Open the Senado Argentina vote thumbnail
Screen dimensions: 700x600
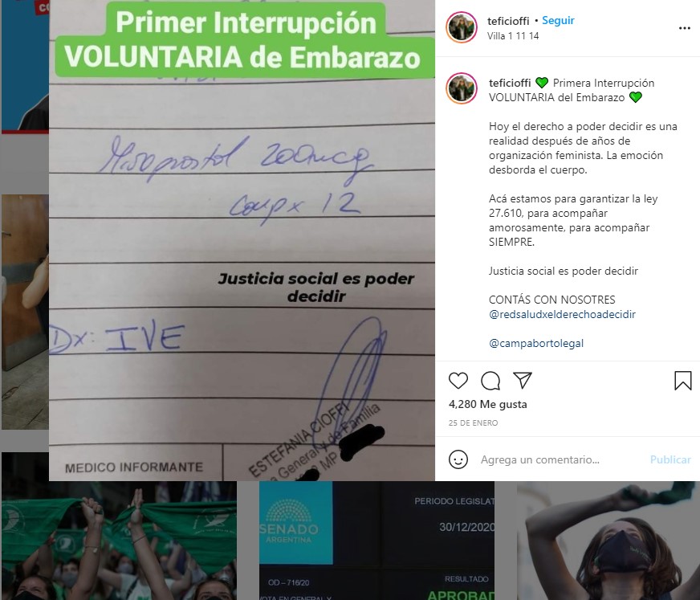pyautogui.click(x=376, y=541)
